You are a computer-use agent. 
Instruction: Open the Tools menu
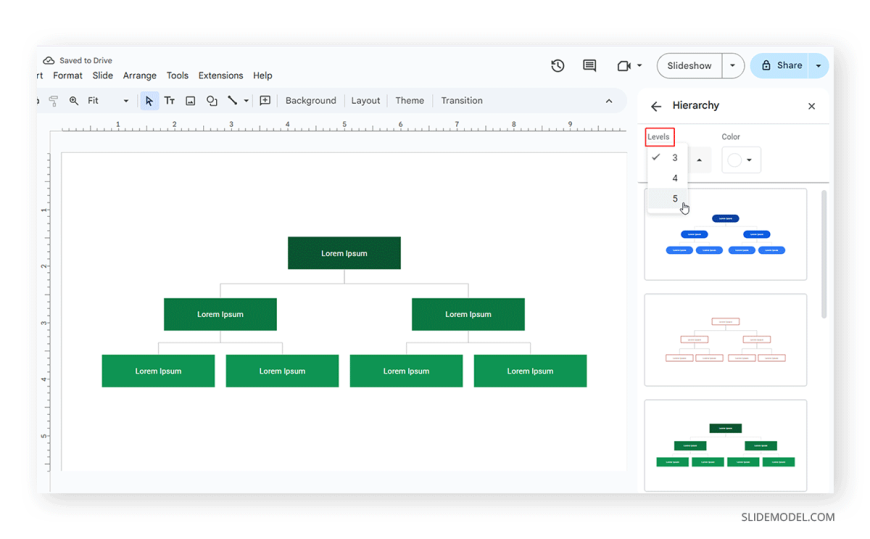pos(178,75)
